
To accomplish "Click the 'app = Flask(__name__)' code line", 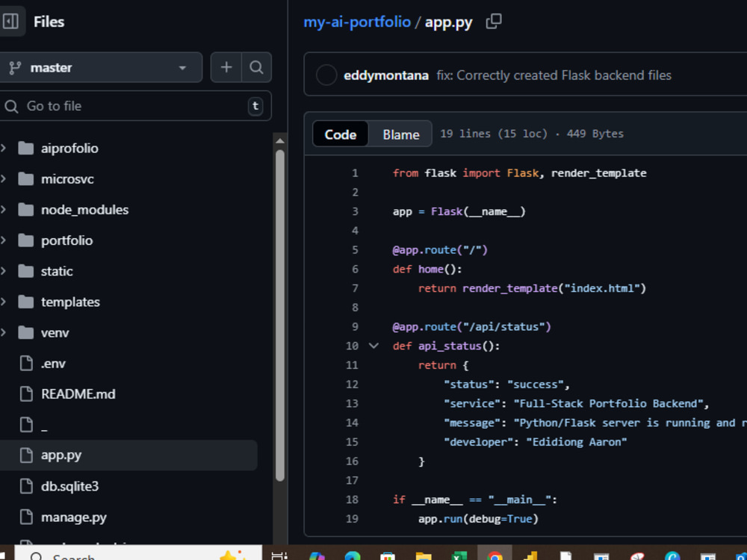I will coord(459,211).
